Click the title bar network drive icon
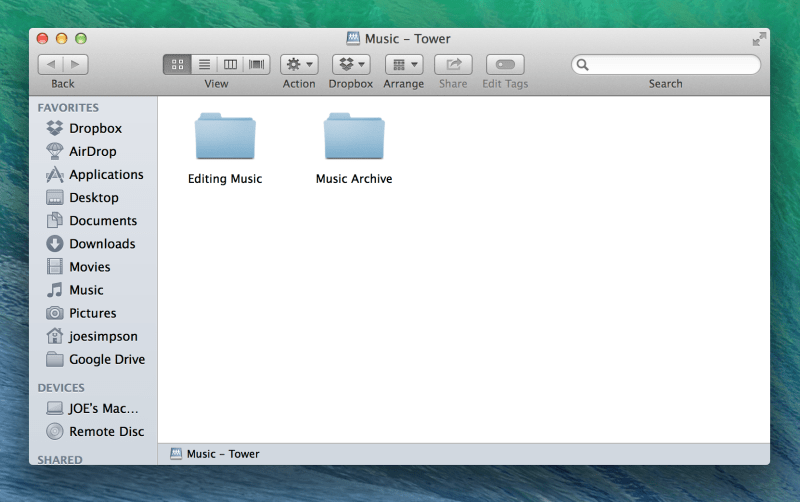The height and width of the screenshot is (502, 800). [x=353, y=38]
